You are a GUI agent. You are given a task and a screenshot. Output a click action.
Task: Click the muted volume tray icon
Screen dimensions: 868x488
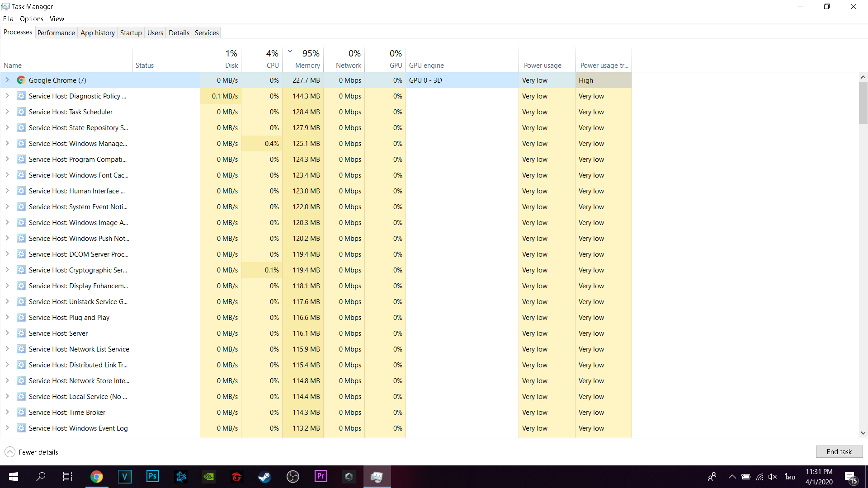(x=772, y=477)
